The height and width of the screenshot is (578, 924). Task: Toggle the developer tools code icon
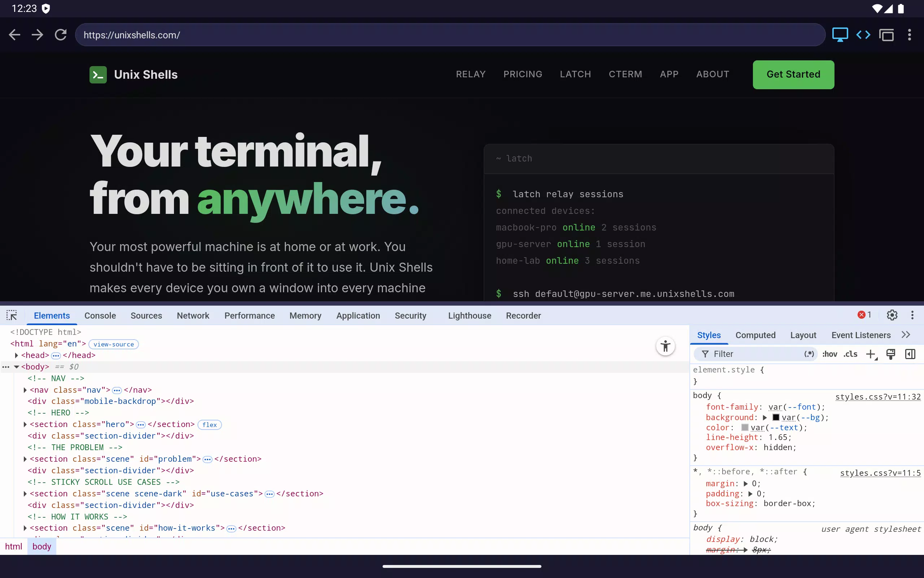tap(863, 35)
